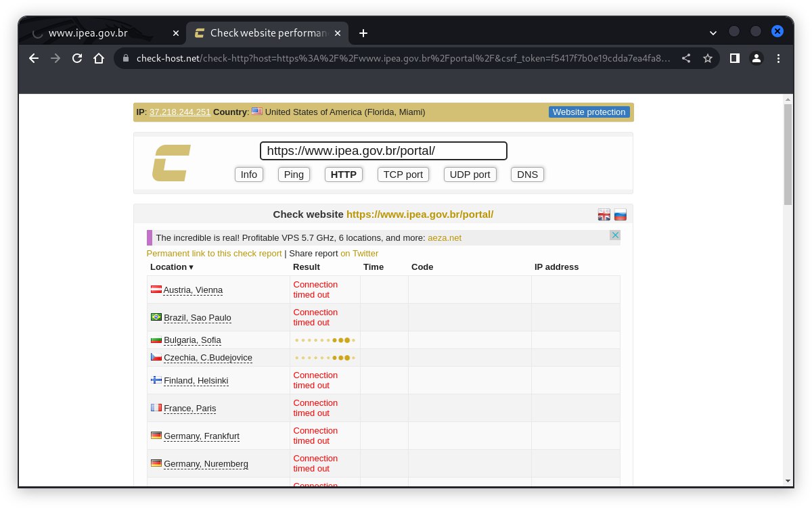812x508 pixels.
Task: Go back to previous page
Action: click(34, 58)
